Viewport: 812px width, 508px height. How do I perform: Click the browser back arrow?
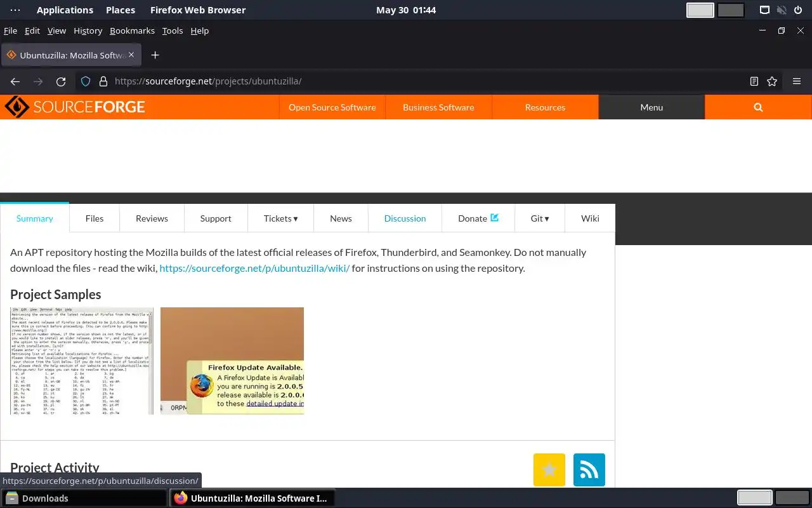click(x=15, y=81)
